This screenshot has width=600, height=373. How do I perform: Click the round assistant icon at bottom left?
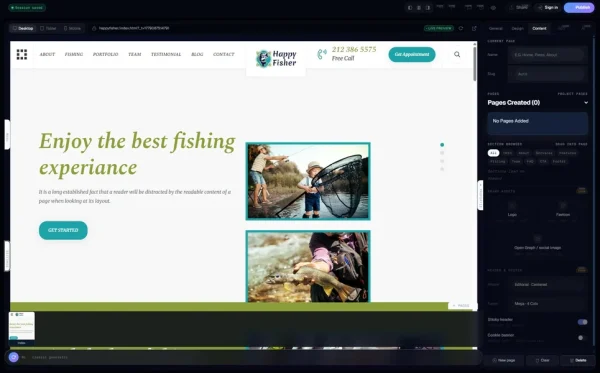[x=14, y=357]
